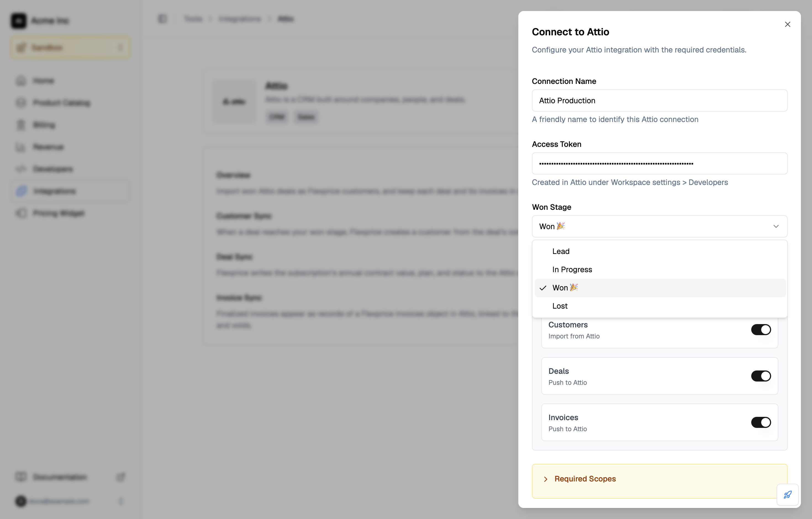
Task: Toggle sidebar collapse icon in header
Action: click(162, 19)
